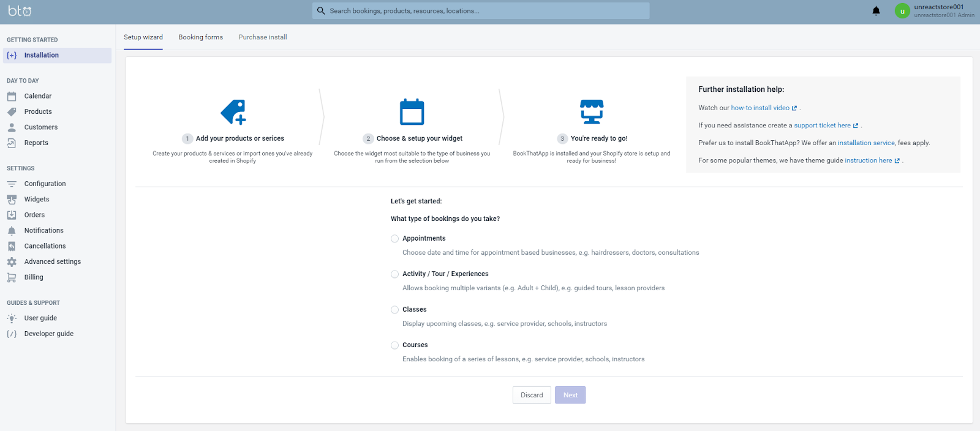
Task: Click the Products tag icon in sidebar
Action: [12, 112]
